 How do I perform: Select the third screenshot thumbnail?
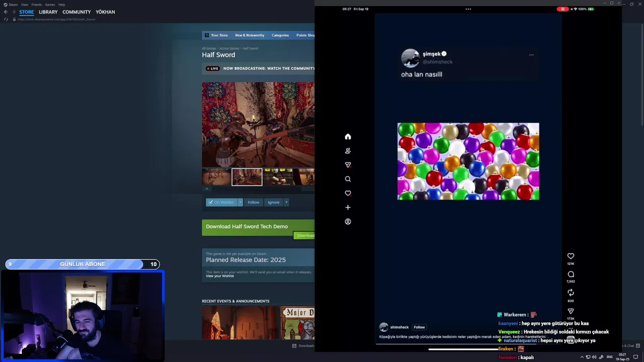(x=278, y=177)
